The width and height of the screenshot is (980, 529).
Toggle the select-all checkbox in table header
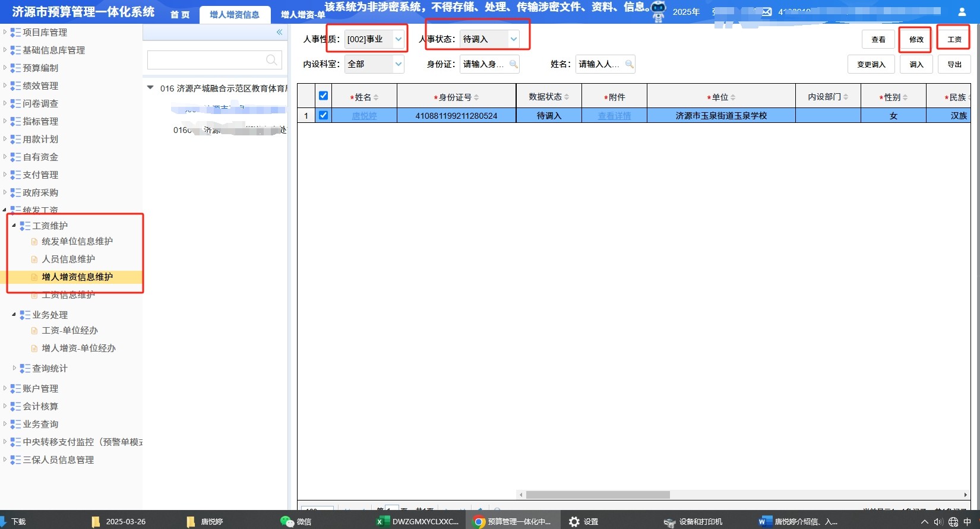tap(323, 96)
